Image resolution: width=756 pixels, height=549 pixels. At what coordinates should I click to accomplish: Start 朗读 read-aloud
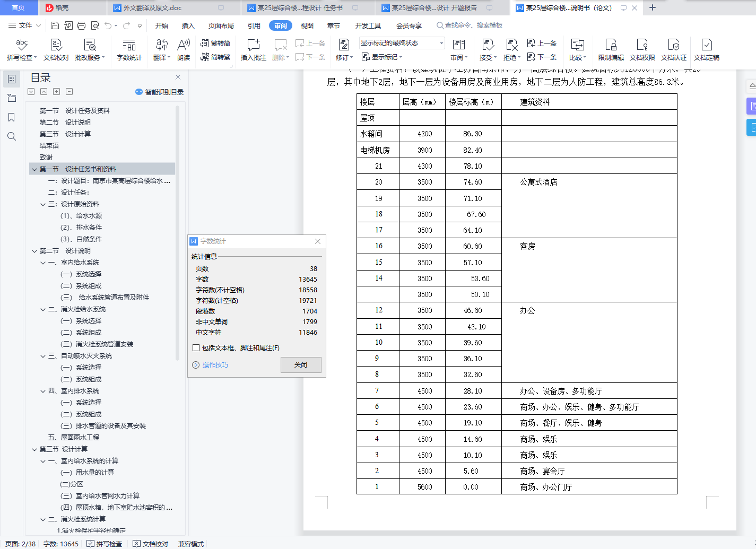pyautogui.click(x=184, y=50)
